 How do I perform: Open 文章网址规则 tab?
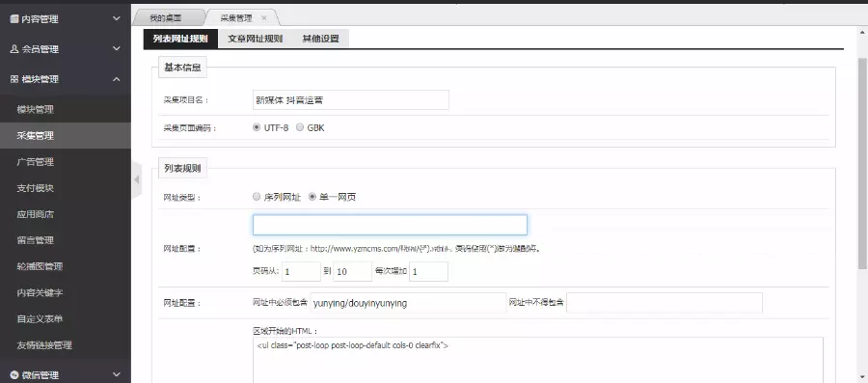click(x=256, y=39)
